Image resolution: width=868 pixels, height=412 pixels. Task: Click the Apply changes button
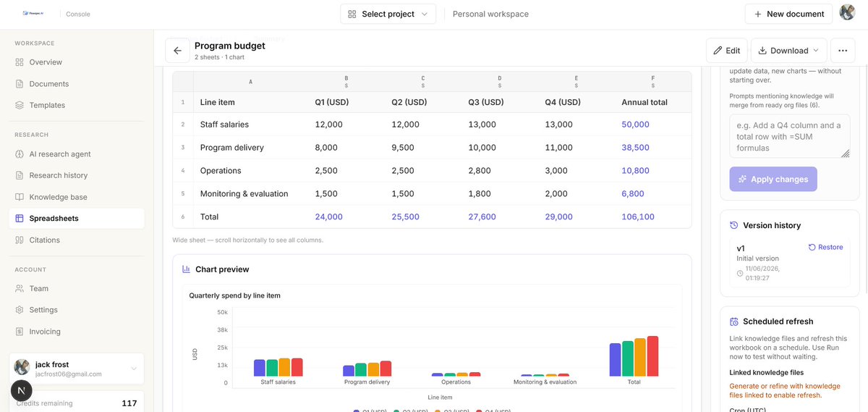(773, 179)
